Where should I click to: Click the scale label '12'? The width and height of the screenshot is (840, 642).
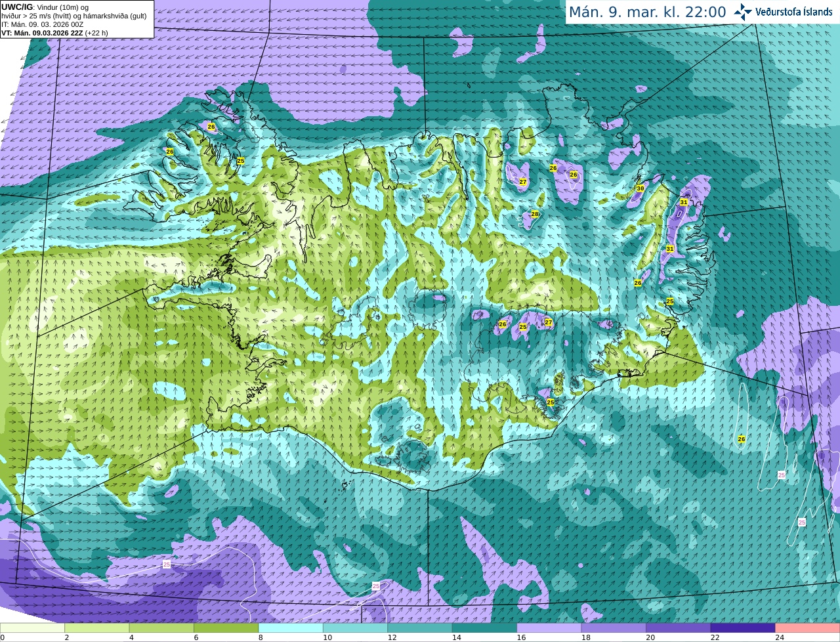click(392, 637)
